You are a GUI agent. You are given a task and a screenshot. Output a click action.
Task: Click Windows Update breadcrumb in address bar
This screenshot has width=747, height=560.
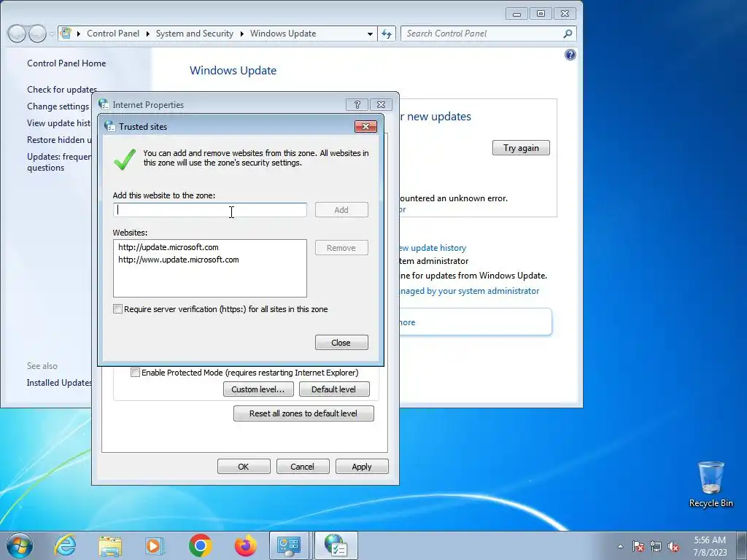[x=283, y=34]
